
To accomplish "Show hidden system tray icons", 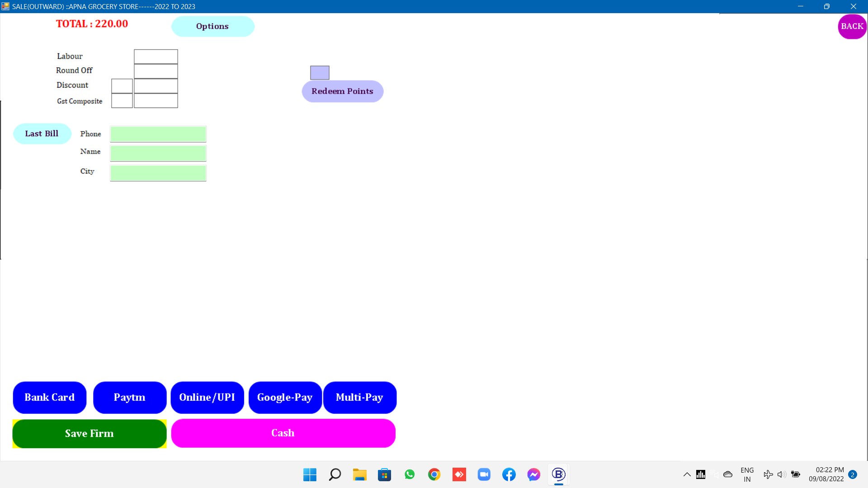I will point(687,474).
